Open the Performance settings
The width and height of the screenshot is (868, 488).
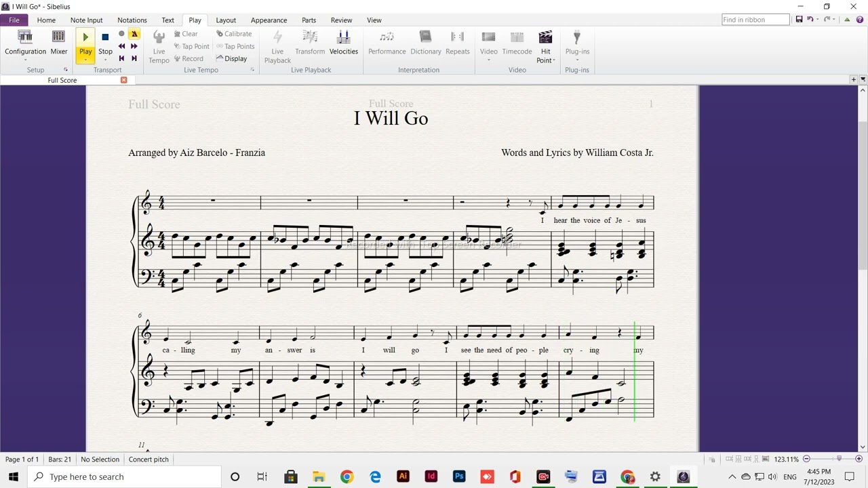(x=387, y=42)
